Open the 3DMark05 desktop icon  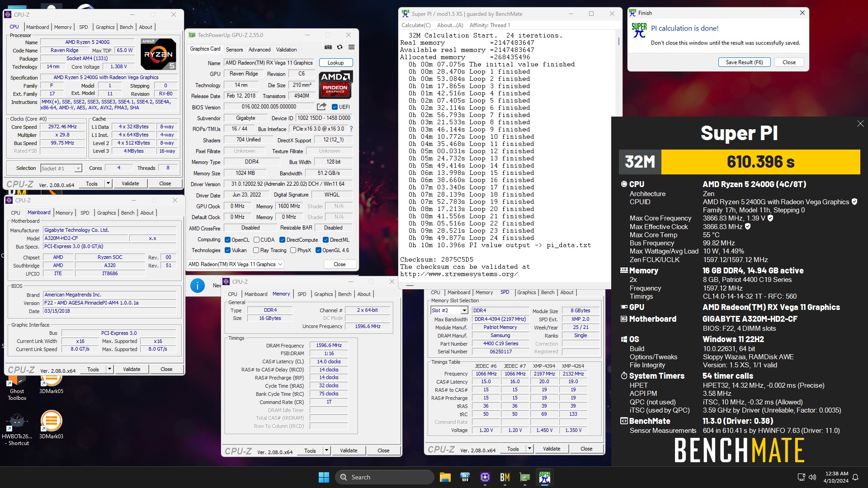click(51, 385)
